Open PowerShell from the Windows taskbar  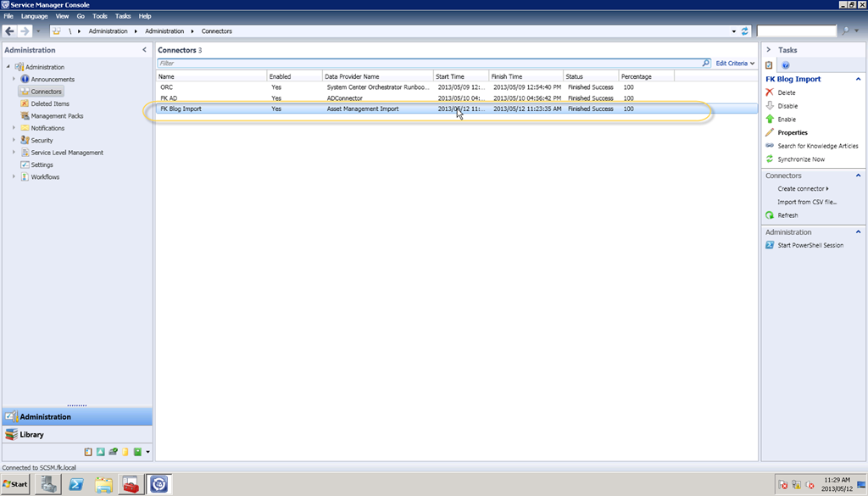pyautogui.click(x=75, y=484)
